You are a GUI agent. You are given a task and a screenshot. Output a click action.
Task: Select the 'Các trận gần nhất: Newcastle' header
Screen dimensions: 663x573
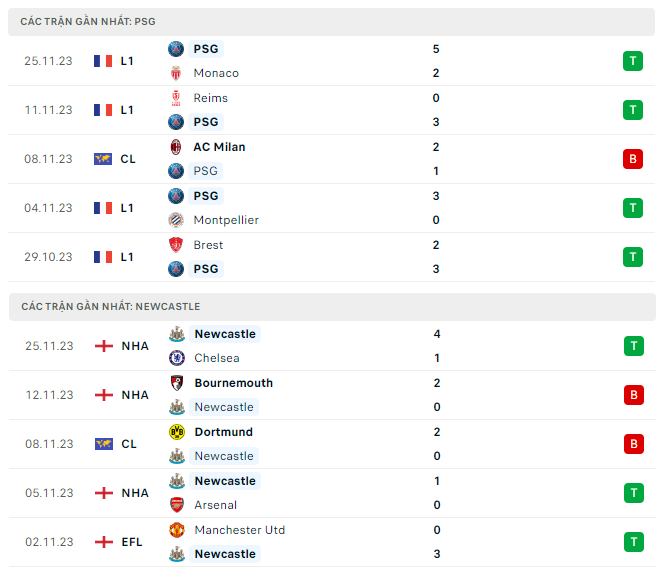110,307
